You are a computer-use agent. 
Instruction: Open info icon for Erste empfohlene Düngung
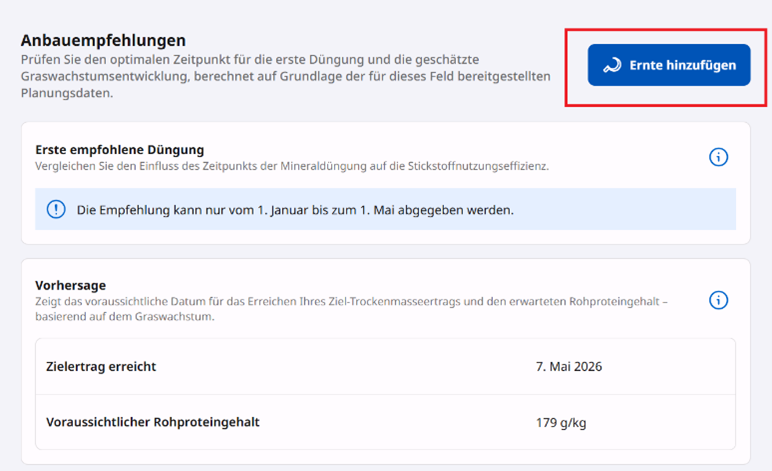[x=718, y=157]
